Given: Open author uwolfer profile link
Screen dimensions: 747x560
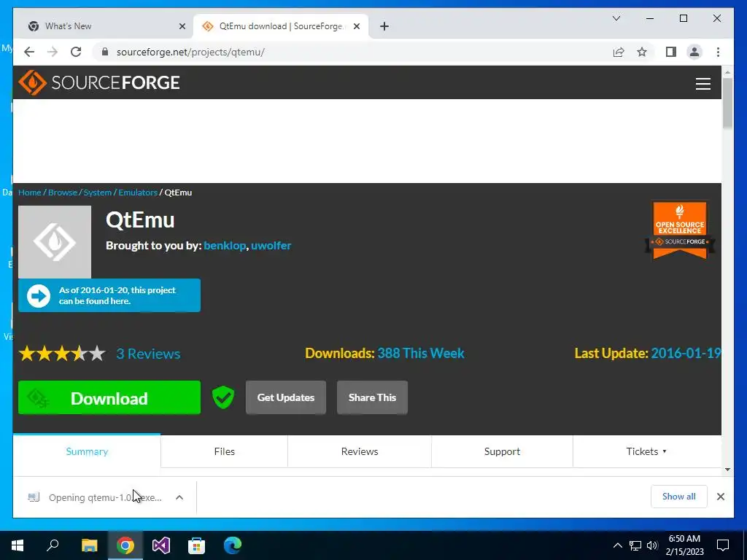Looking at the screenshot, I should tap(271, 246).
